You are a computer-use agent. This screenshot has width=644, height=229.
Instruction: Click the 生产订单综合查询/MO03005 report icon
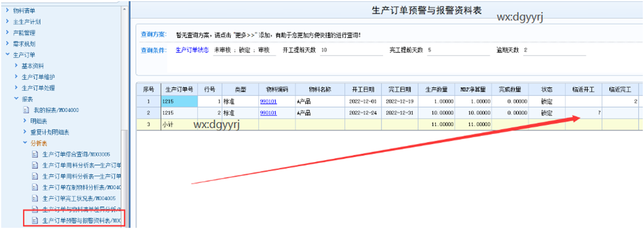tap(35, 154)
